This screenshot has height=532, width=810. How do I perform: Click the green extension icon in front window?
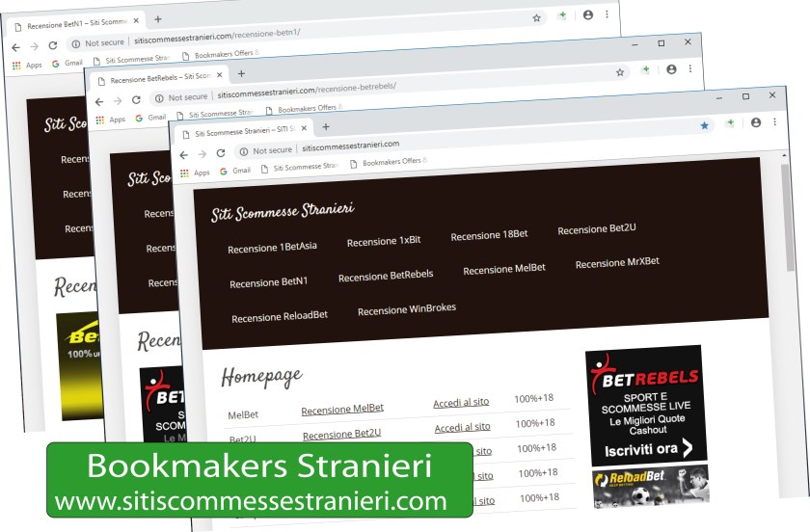tap(731, 123)
